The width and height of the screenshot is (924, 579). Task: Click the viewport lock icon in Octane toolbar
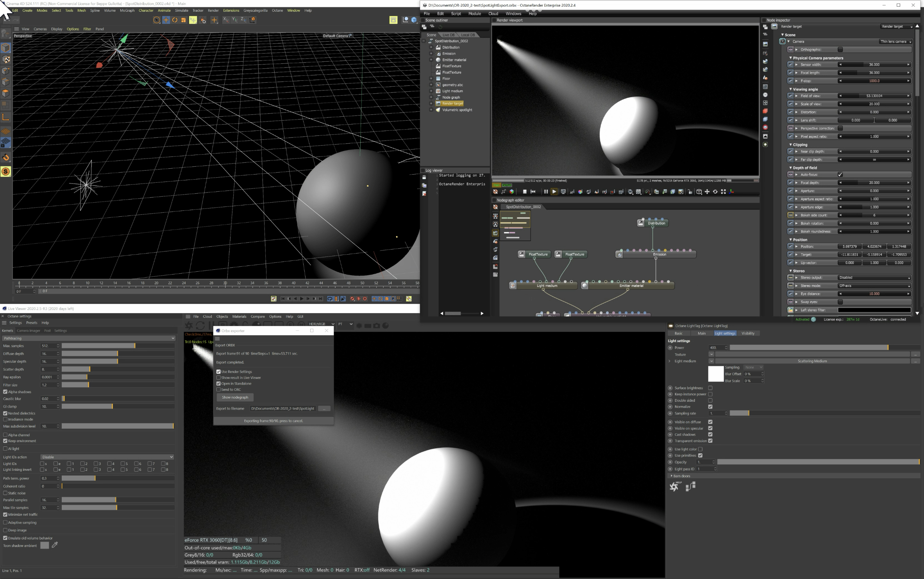point(690,192)
